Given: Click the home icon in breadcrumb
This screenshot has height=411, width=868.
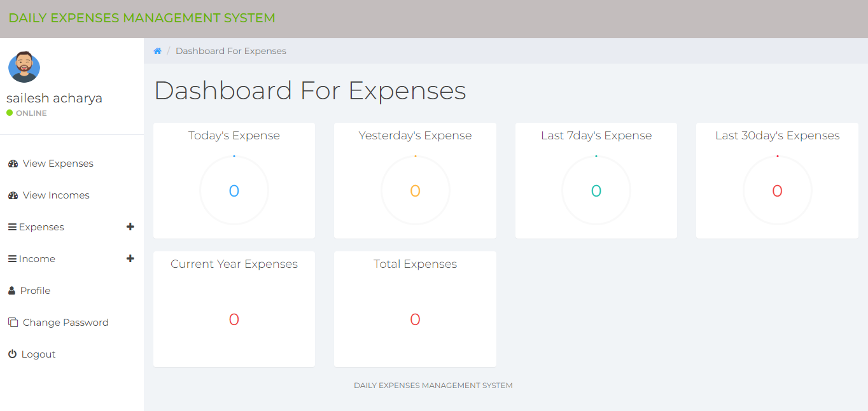Looking at the screenshot, I should pos(158,51).
